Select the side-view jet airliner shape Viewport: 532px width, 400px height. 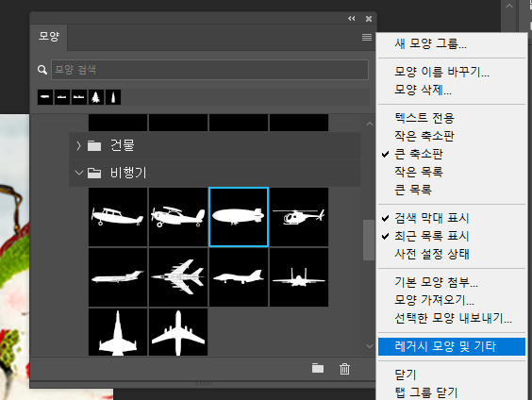[x=118, y=277]
